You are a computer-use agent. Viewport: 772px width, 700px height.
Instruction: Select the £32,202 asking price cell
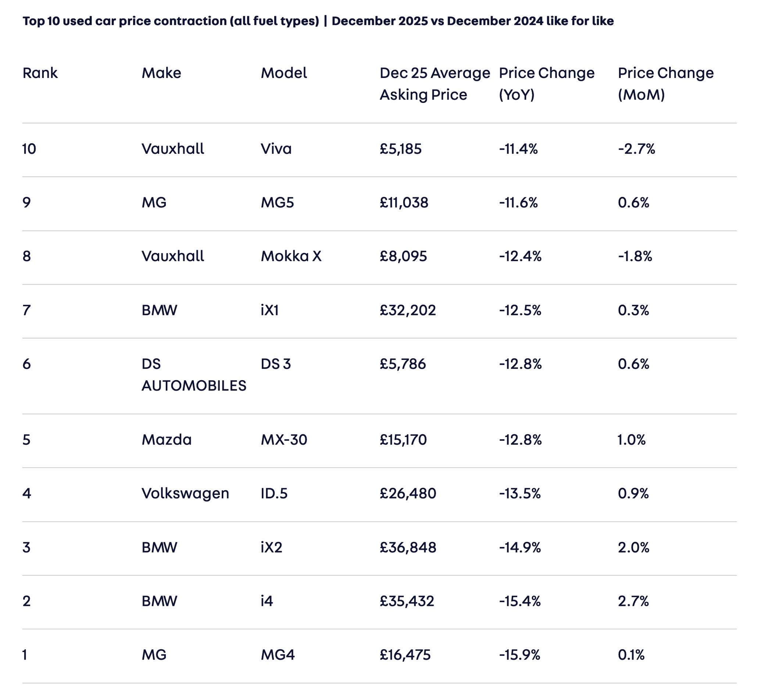[x=407, y=310]
